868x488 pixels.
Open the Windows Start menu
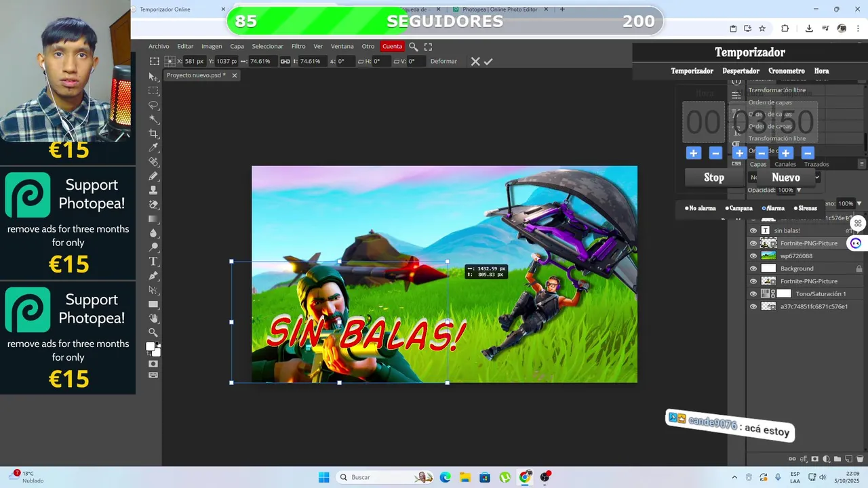pyautogui.click(x=324, y=477)
